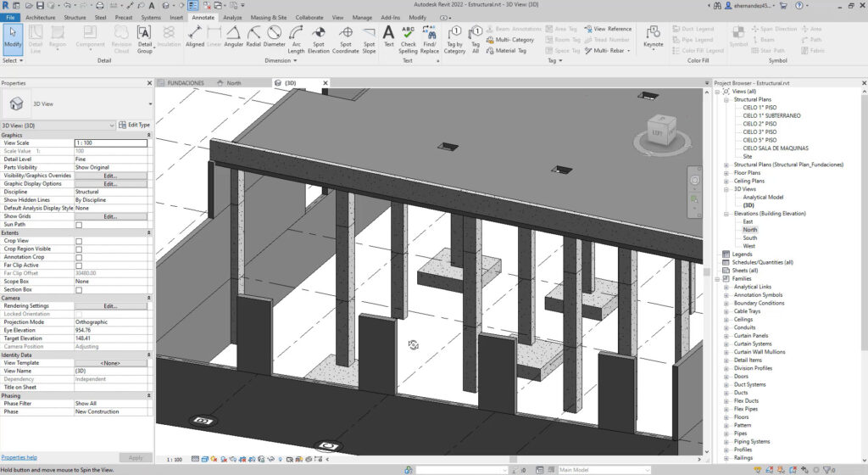Screen dimensions: 868x475
Task: Click the ViewCube in 3D view
Action: pos(658,131)
